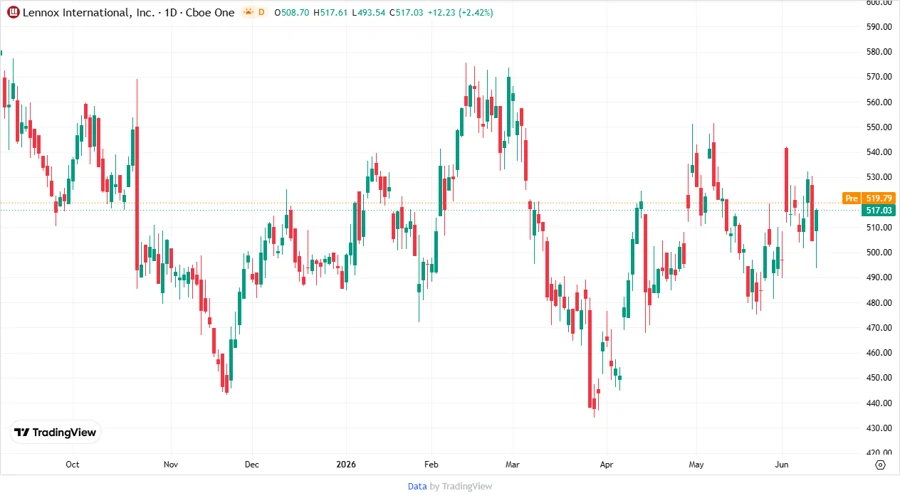Click the 470.00 price axis label
Image resolution: width=900 pixels, height=498 pixels.
click(x=879, y=328)
